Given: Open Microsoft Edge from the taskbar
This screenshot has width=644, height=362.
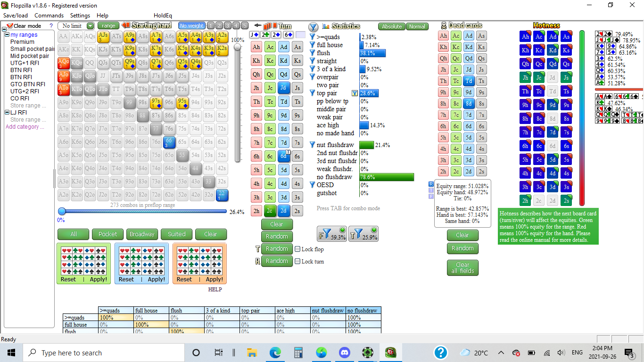Looking at the screenshot, I should click(275, 353).
